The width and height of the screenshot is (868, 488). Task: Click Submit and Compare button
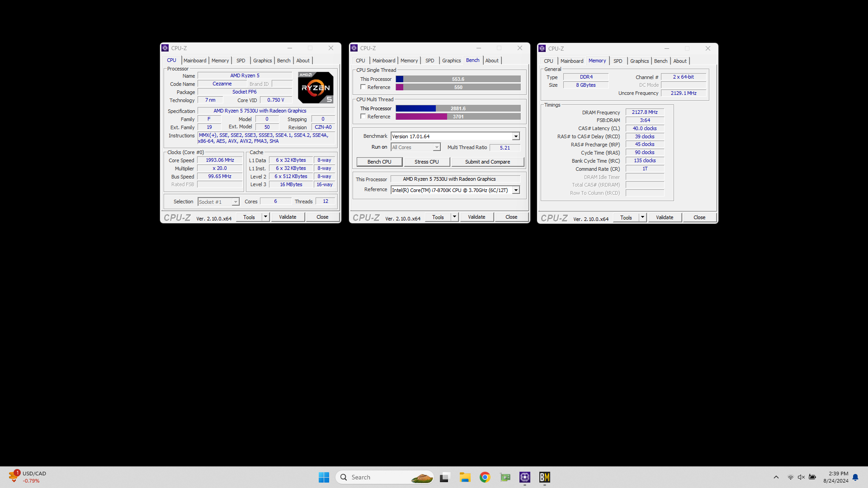(x=487, y=161)
